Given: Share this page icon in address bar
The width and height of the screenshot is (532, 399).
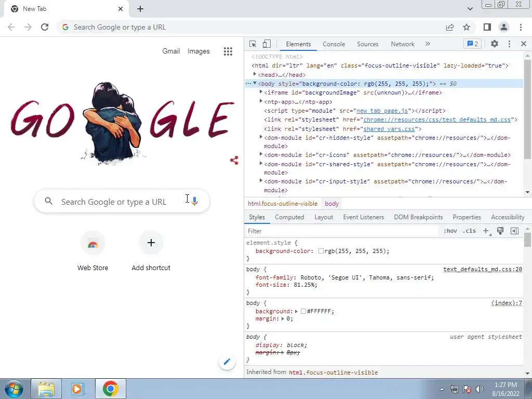Looking at the screenshot, I should tap(450, 27).
